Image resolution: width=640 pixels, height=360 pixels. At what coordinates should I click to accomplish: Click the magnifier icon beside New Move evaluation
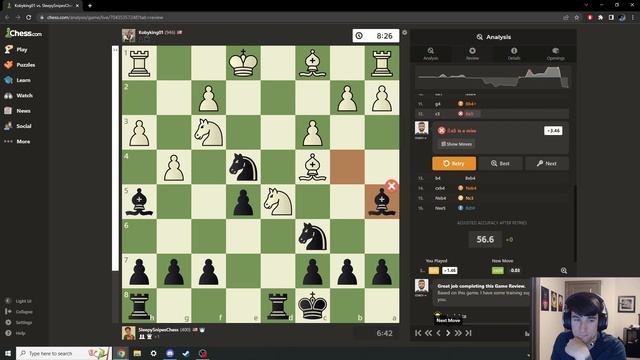(564, 271)
